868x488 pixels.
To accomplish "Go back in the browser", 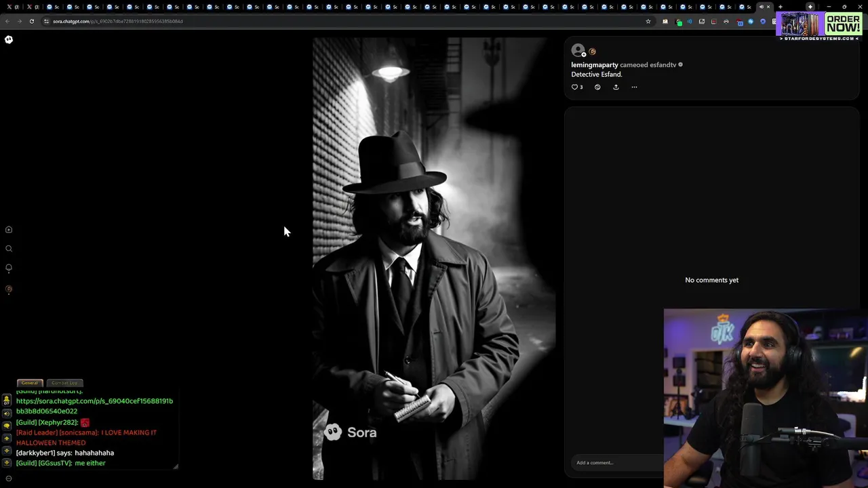I will [x=7, y=21].
